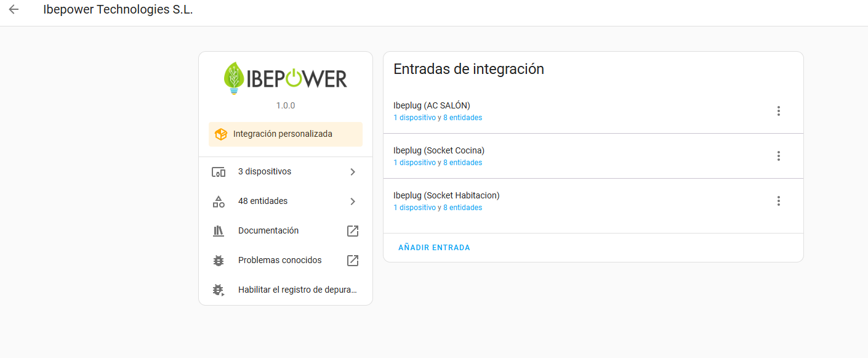
Task: Click the Ibeplug (Socket Cocina) entry title
Action: click(x=439, y=150)
